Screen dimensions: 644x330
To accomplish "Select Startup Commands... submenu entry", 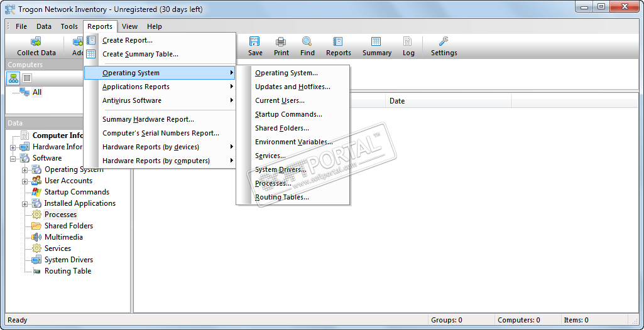I will pyautogui.click(x=293, y=114).
